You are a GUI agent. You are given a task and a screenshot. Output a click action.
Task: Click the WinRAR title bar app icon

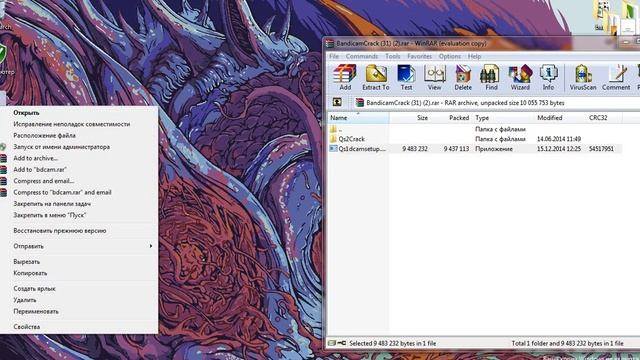330,44
